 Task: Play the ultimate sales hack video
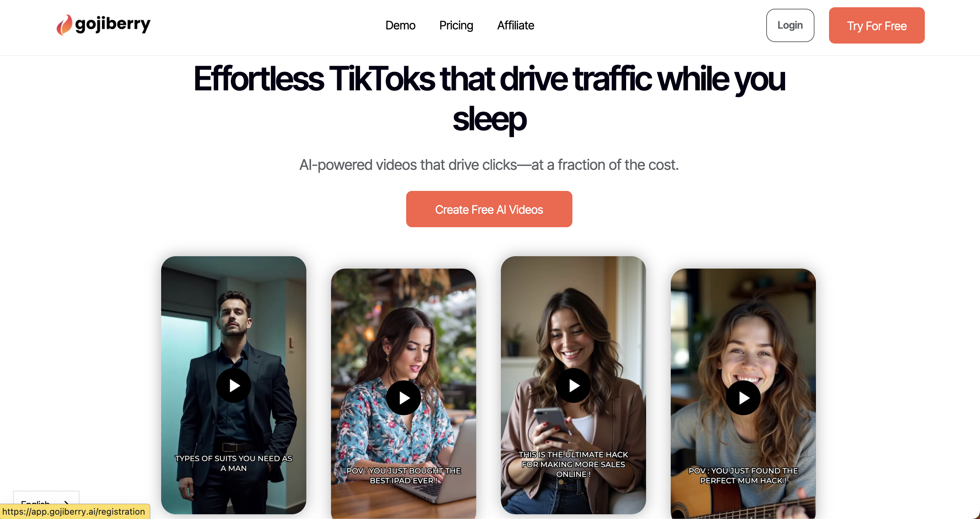coord(573,385)
